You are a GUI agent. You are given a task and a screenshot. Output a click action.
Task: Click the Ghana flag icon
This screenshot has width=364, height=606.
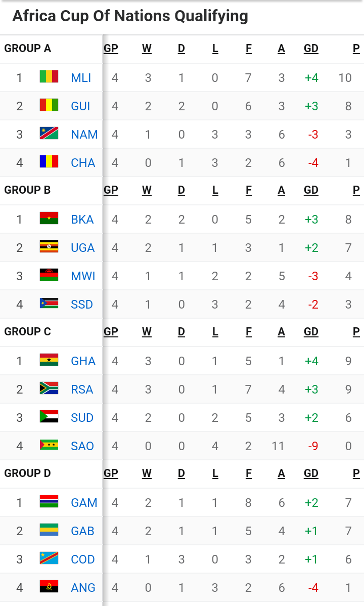(x=49, y=360)
